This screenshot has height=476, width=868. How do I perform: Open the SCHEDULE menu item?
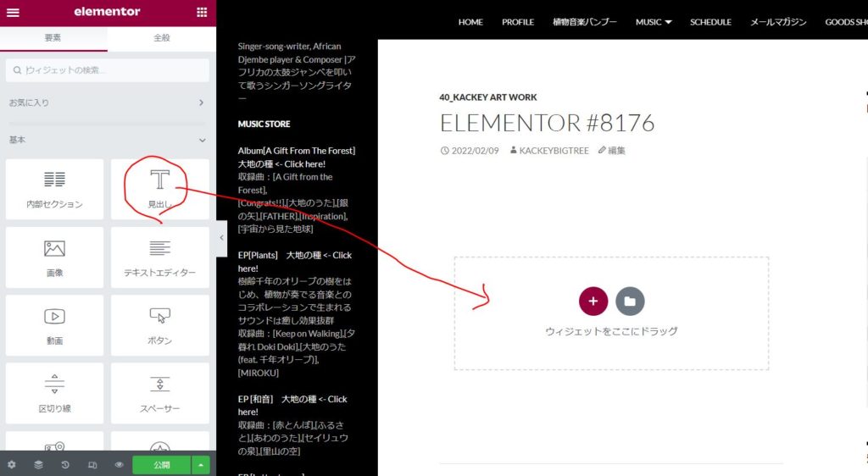pos(711,22)
